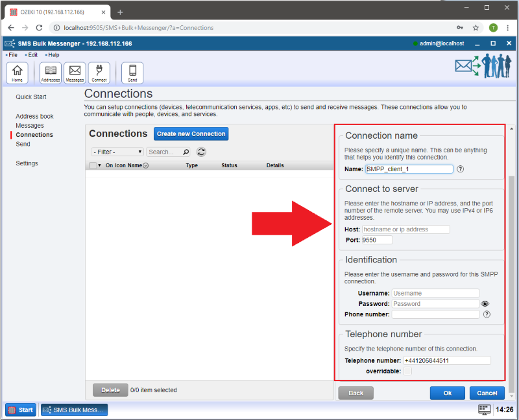Enable the overridable checkbox
The image size is (519, 420).
(407, 371)
